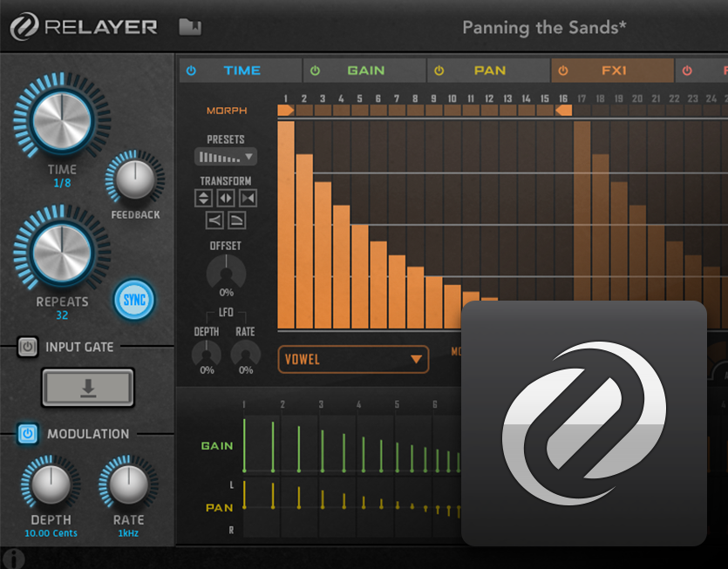Open the info icon at the bottom-left corner
The image size is (728, 569).
pos(14,559)
